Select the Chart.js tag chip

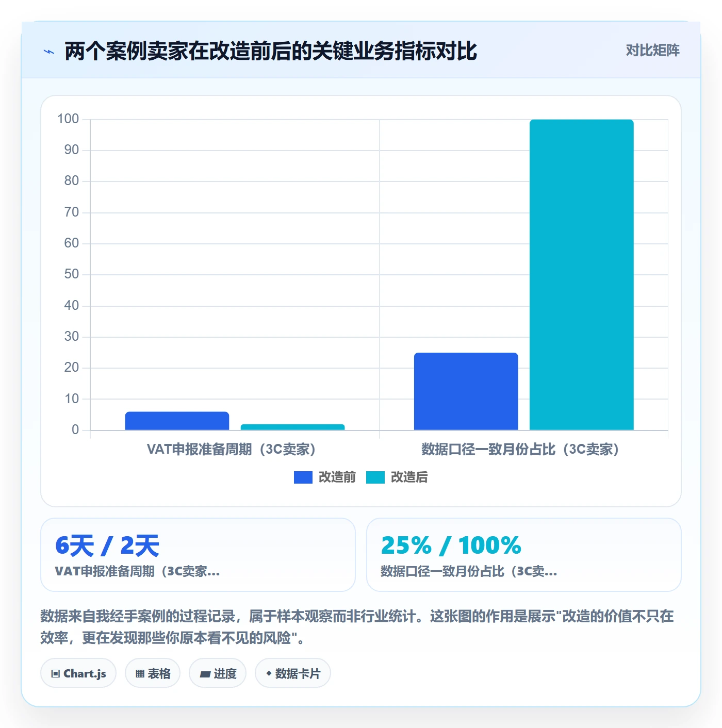point(78,673)
